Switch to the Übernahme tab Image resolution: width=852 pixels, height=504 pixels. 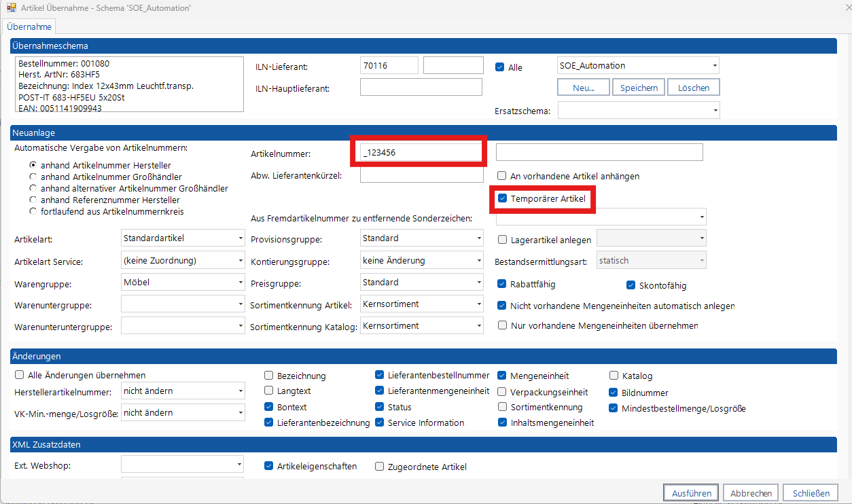(29, 26)
